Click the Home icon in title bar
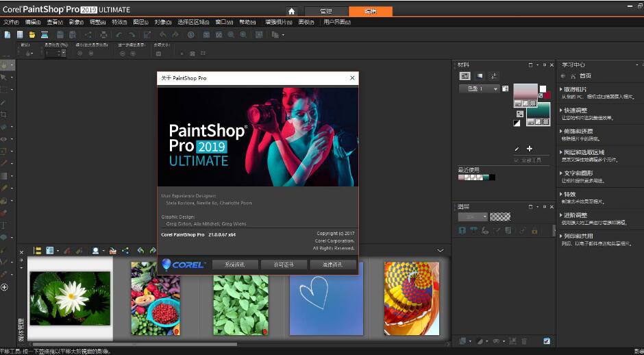Viewport: 644px width, 355px height. 292,11
